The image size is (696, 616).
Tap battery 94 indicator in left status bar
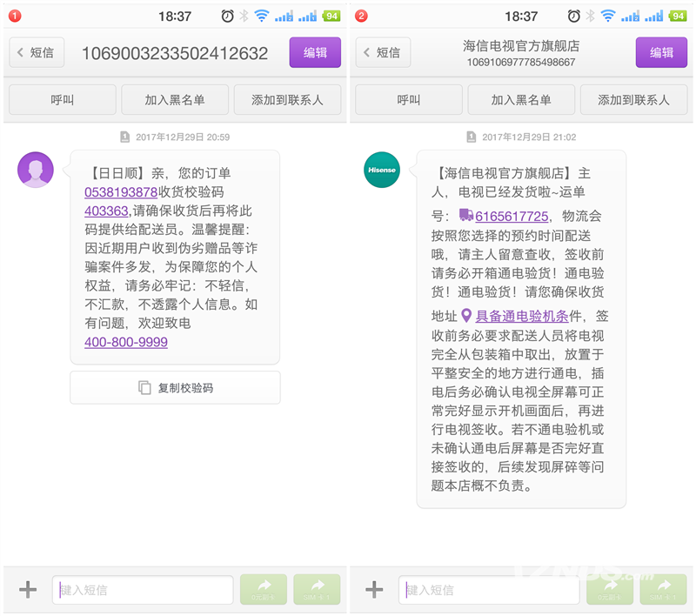(x=331, y=17)
